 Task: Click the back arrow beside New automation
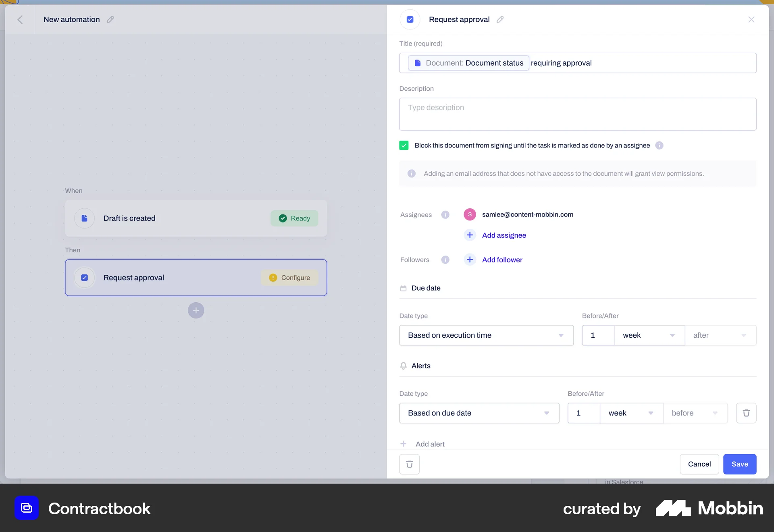point(21,19)
